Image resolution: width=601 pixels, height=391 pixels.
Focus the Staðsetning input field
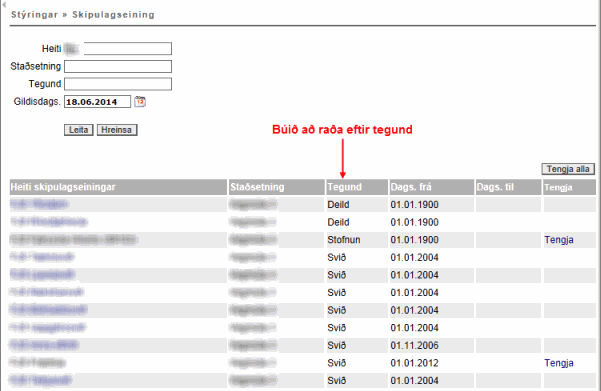[x=118, y=66]
